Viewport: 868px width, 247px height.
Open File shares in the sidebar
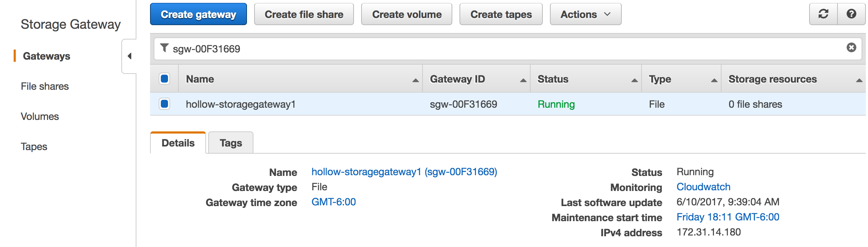point(45,86)
